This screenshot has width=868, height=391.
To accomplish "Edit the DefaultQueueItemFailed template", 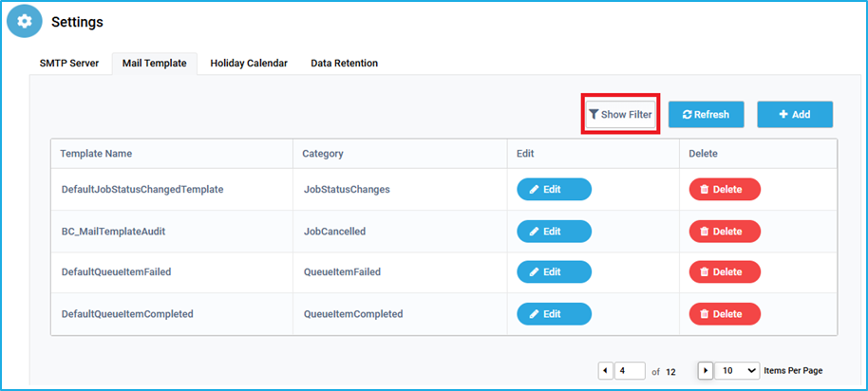I will tap(554, 271).
